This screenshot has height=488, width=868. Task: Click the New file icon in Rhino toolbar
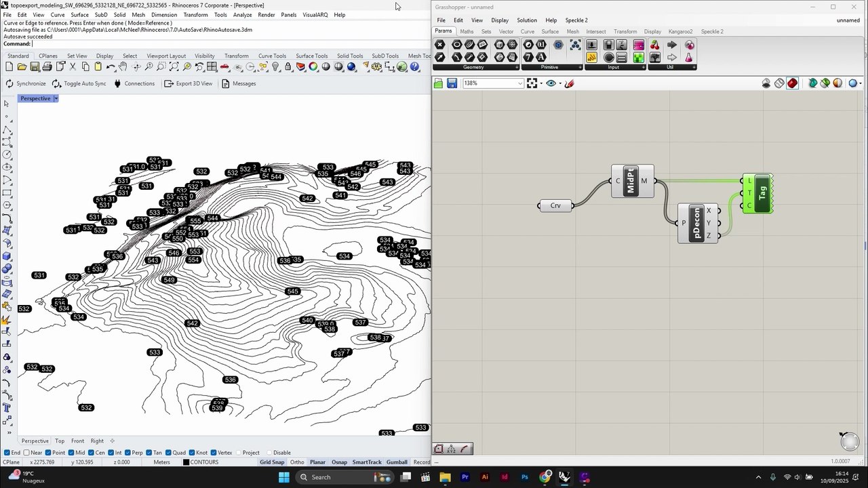click(9, 66)
